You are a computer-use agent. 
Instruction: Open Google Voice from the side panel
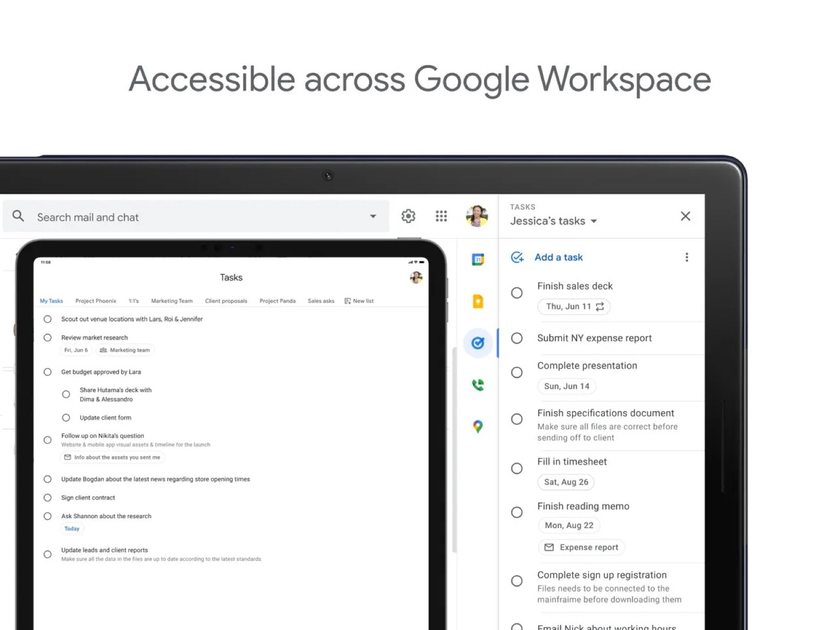478,385
